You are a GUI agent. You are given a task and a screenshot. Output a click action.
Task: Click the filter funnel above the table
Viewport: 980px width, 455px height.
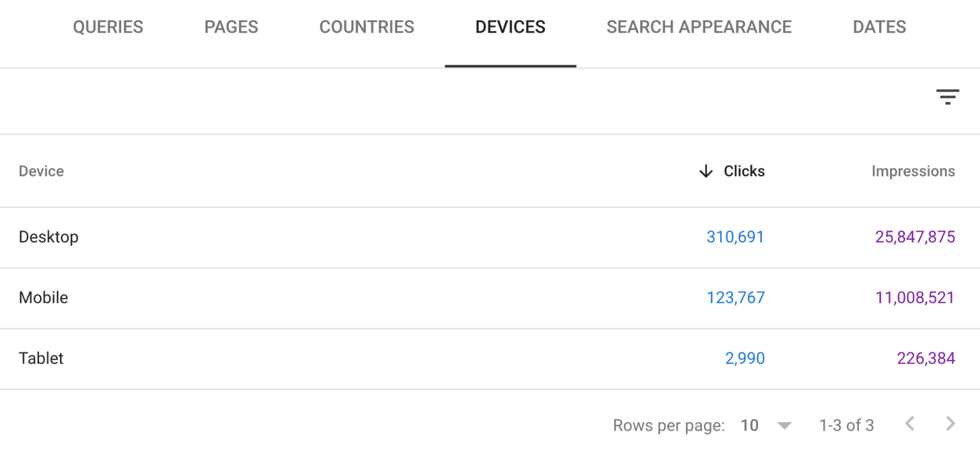(x=949, y=96)
